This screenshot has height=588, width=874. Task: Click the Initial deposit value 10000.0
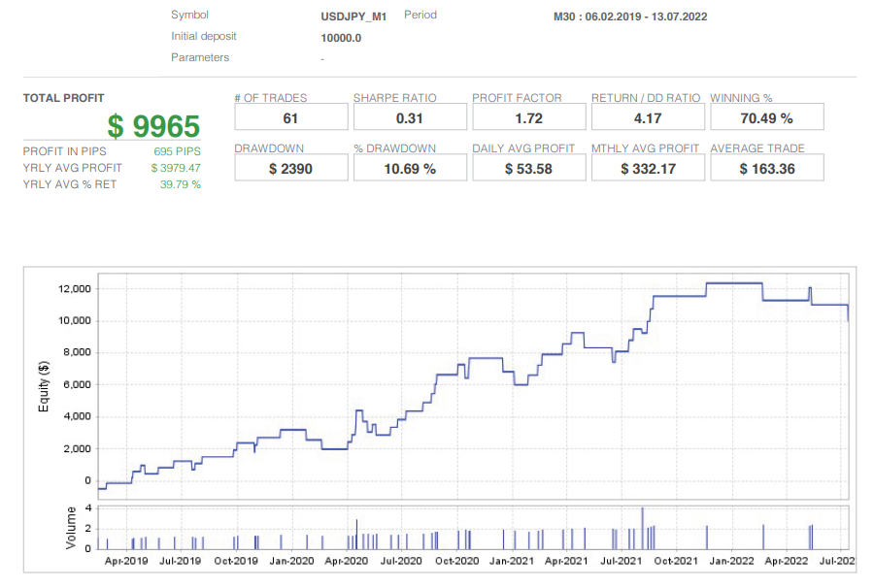(x=338, y=37)
